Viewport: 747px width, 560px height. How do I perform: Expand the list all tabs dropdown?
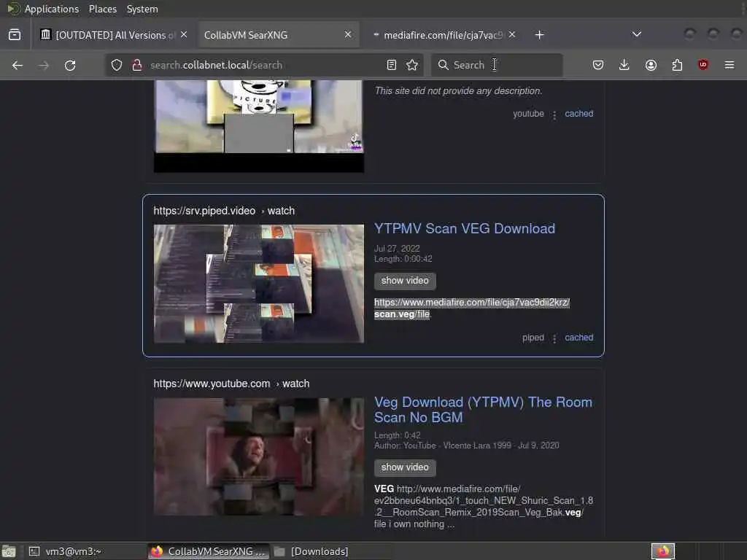pyautogui.click(x=636, y=34)
